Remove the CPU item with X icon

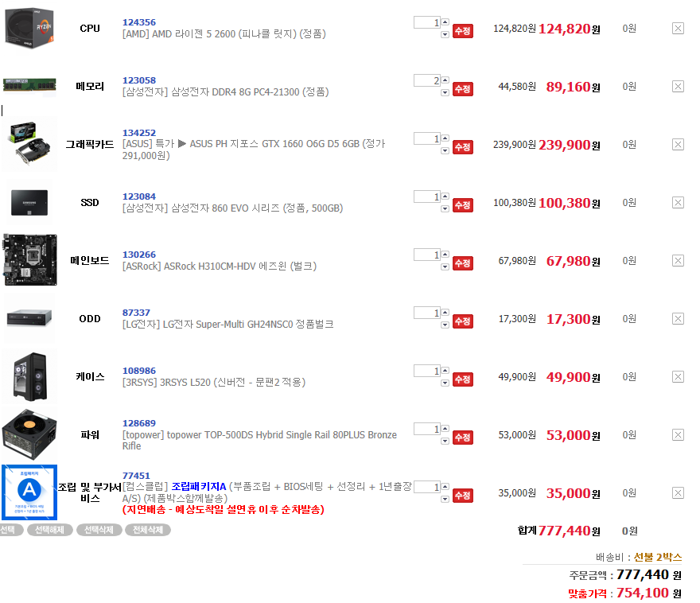[678, 29]
